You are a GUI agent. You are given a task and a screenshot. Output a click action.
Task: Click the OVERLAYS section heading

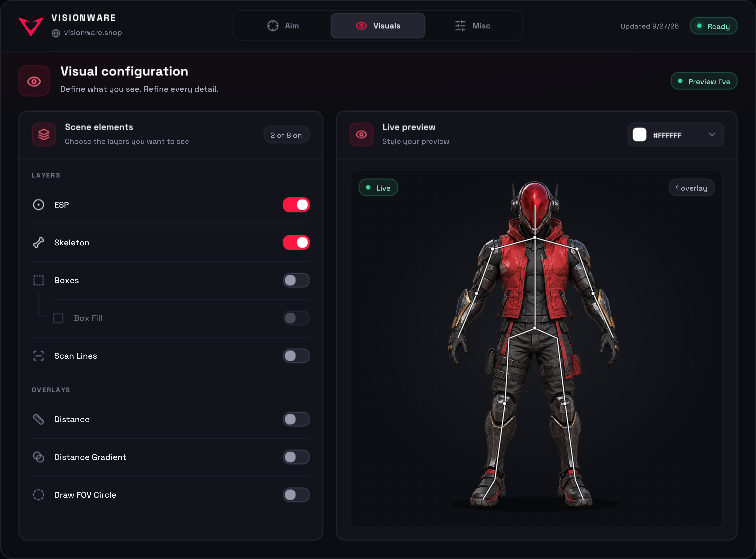[x=51, y=390]
